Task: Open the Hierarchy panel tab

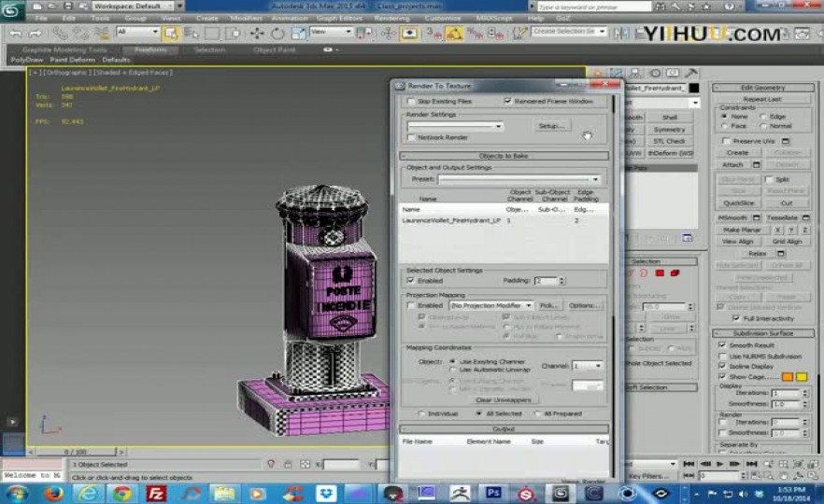Action: point(635,73)
